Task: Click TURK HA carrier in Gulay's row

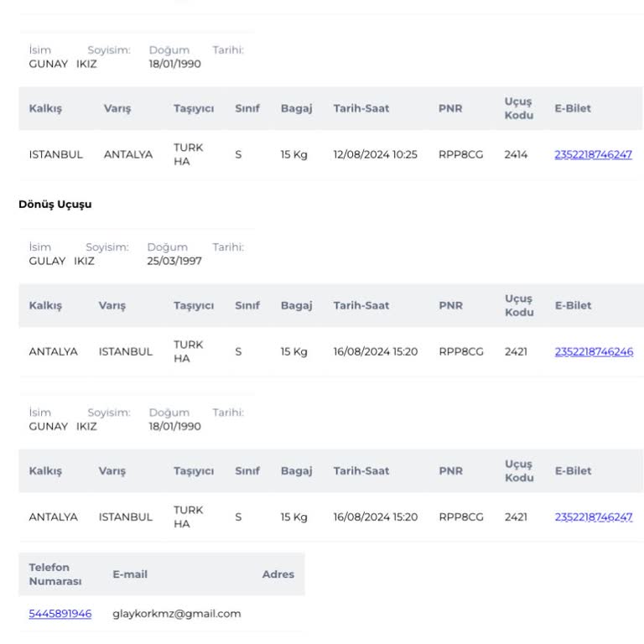Action: pyautogui.click(x=188, y=351)
